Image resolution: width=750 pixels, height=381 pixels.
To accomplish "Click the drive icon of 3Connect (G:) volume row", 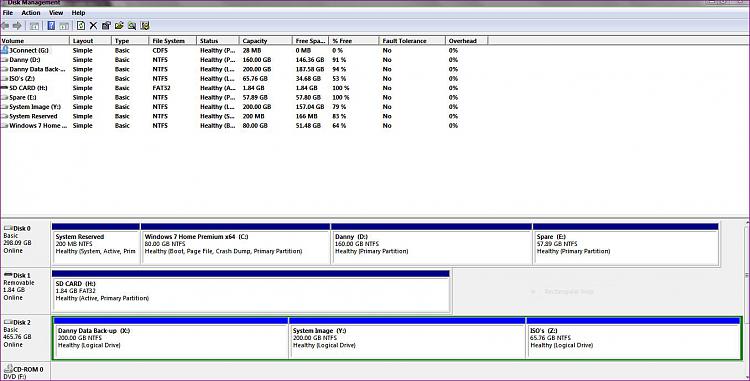I will coord(5,50).
